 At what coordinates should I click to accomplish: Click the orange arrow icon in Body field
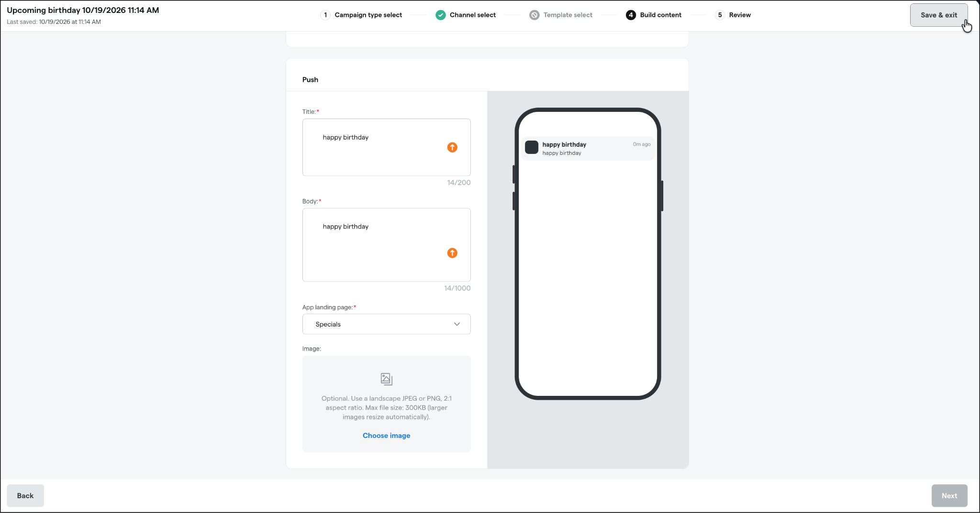[452, 253]
